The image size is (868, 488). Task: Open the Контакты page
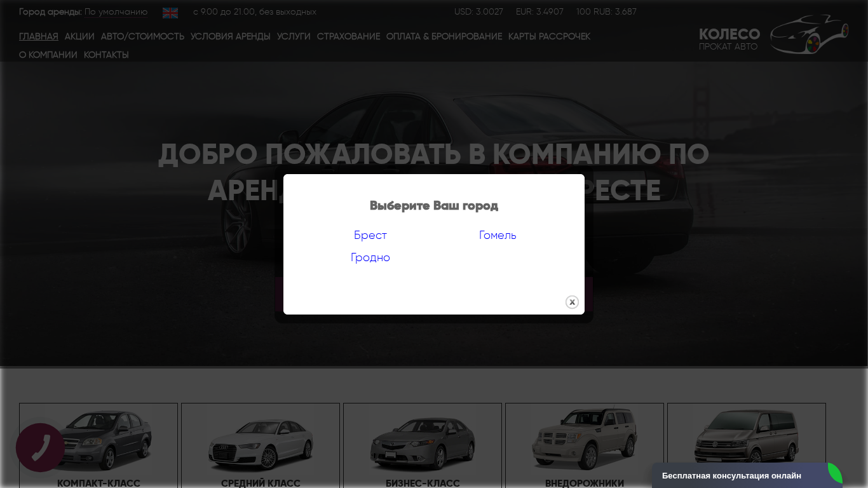(x=106, y=55)
